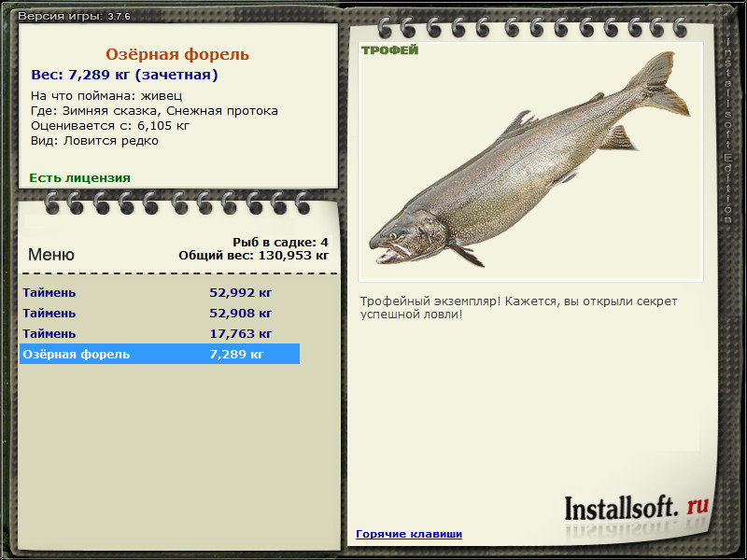Click the Трофейный экземпляр description text
Image resolution: width=747 pixels, height=560 pixels.
point(518,308)
